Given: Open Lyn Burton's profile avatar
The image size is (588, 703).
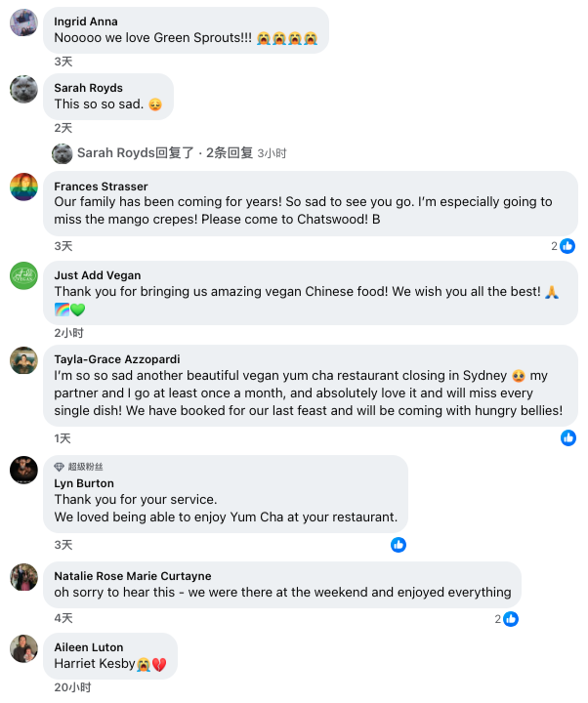Looking at the screenshot, I should click(x=23, y=470).
